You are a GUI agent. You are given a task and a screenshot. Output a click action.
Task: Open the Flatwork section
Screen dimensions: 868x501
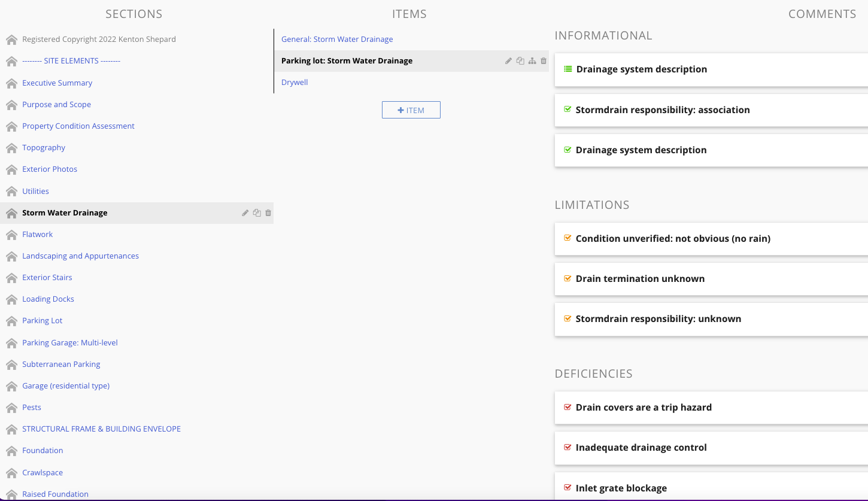point(37,235)
